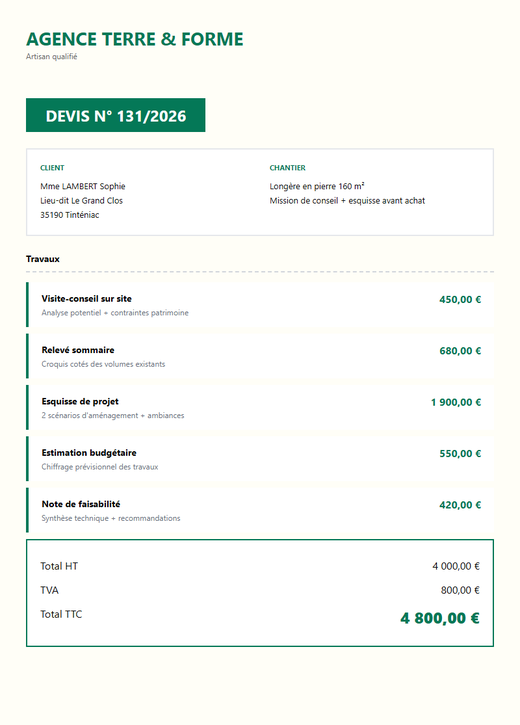Click the Total HT amount 4 000,00 €
The image size is (520, 725).
(456, 566)
